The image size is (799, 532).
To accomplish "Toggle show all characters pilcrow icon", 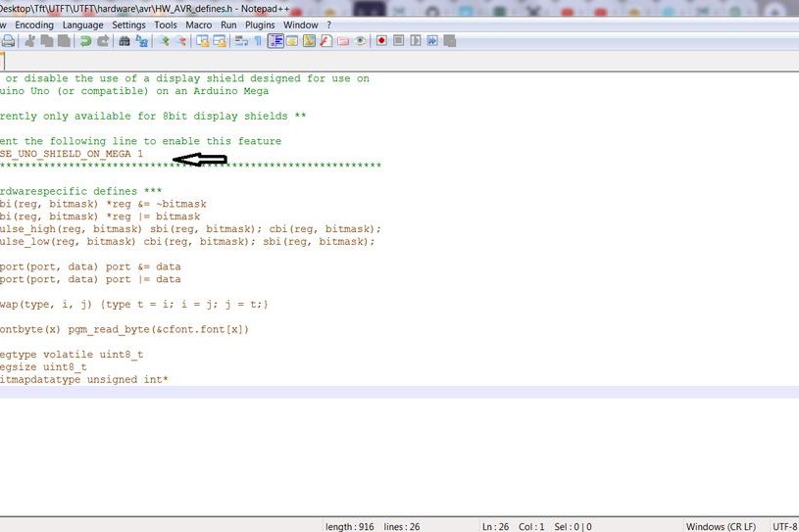I will [258, 41].
